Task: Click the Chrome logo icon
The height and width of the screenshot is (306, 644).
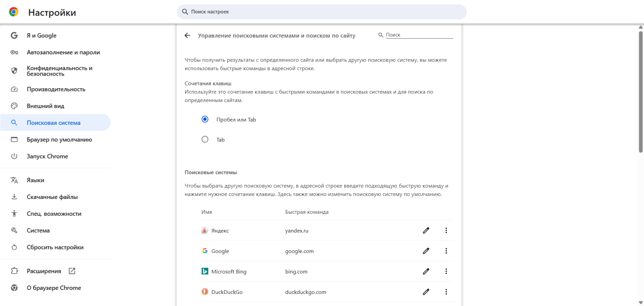Action: tap(14, 12)
